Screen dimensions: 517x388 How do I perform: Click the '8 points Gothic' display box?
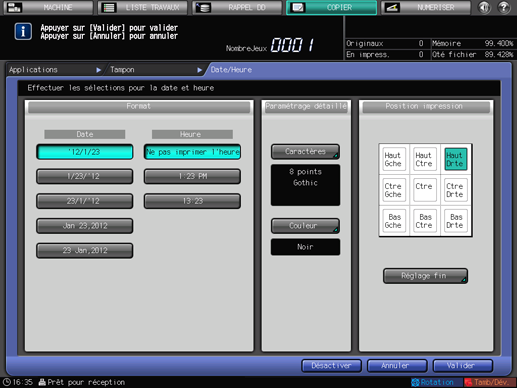pos(305,185)
